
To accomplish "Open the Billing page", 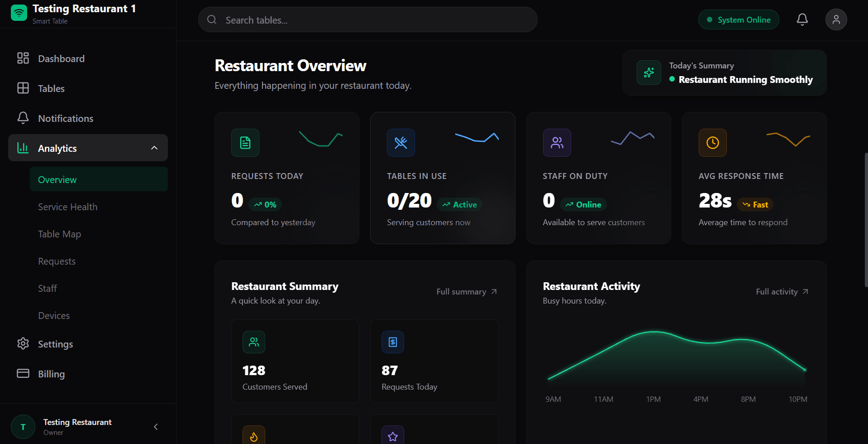I will coord(88,374).
